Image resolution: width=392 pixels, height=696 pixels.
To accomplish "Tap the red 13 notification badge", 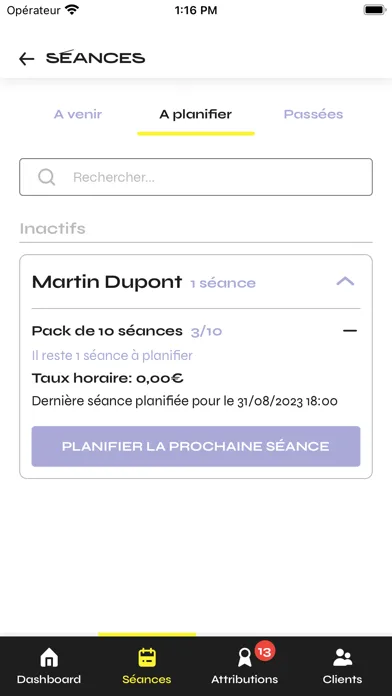I will click(x=265, y=652).
